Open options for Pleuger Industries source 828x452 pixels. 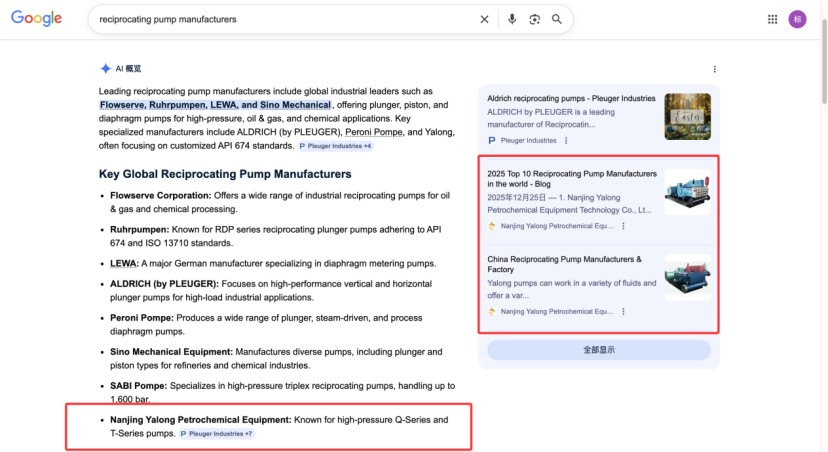coord(567,141)
